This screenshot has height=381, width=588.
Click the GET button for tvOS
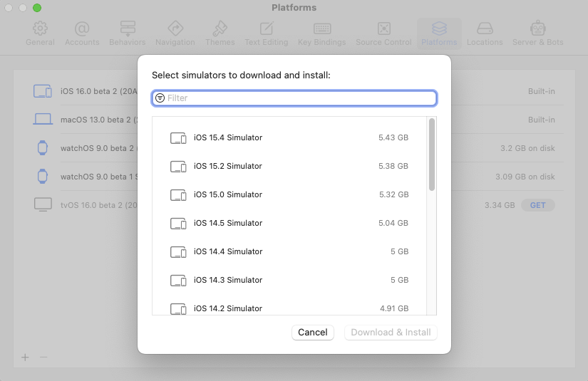click(x=537, y=205)
